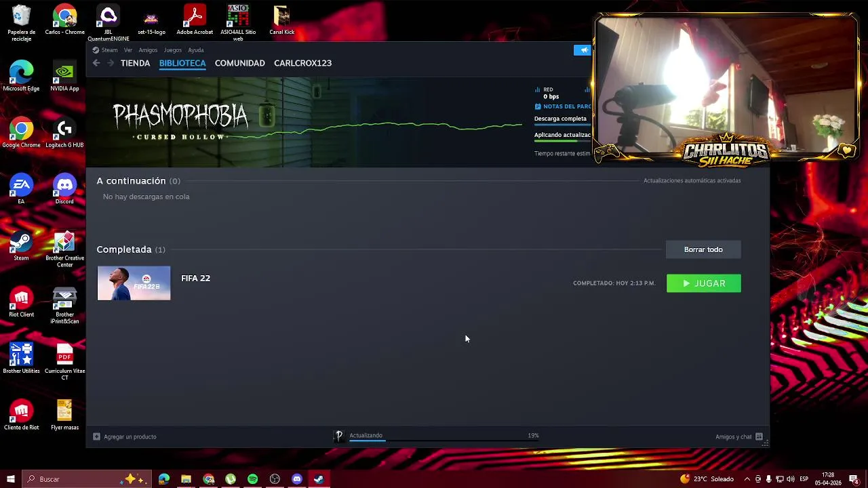Go back with Steam's left arrow
This screenshot has height=488, width=868.
click(96, 63)
